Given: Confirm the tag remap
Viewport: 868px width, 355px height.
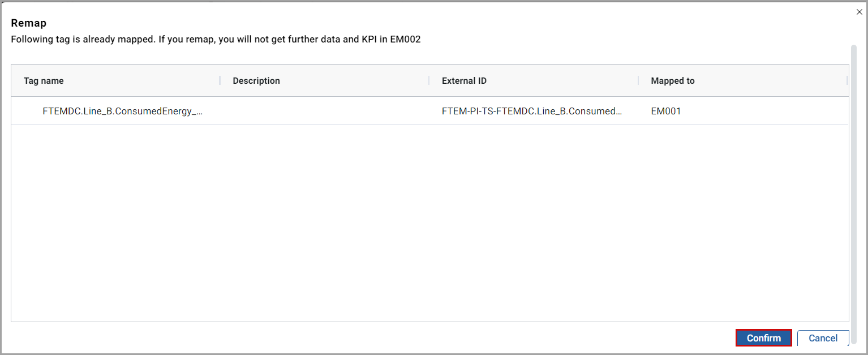Looking at the screenshot, I should coord(763,338).
